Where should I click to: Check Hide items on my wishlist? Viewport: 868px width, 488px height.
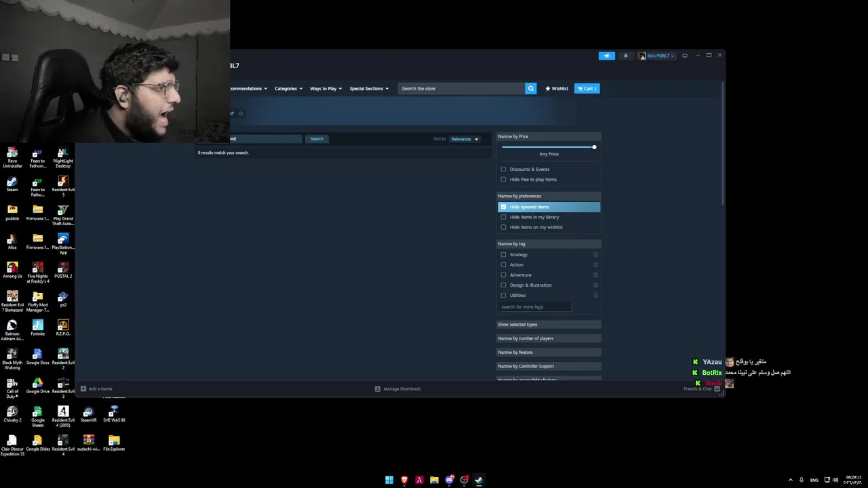coord(503,227)
